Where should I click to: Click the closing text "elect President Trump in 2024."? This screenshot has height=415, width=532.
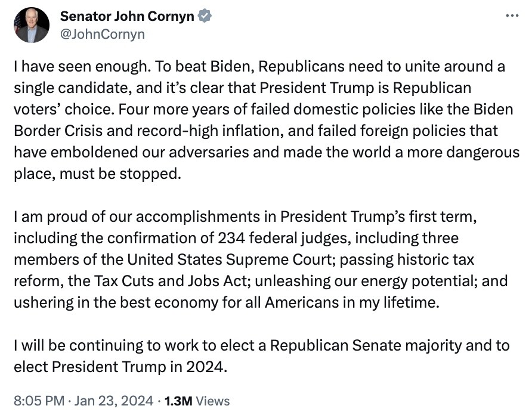pos(120,367)
